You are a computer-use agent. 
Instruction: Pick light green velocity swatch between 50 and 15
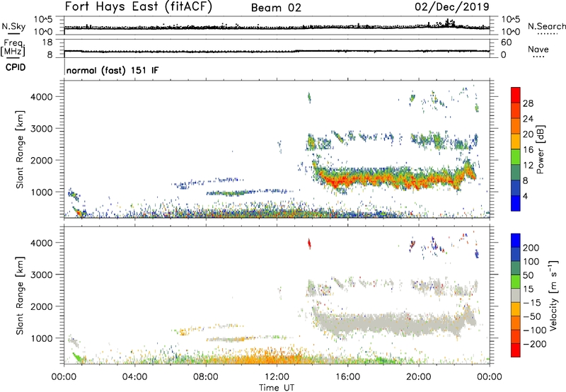tap(516, 282)
